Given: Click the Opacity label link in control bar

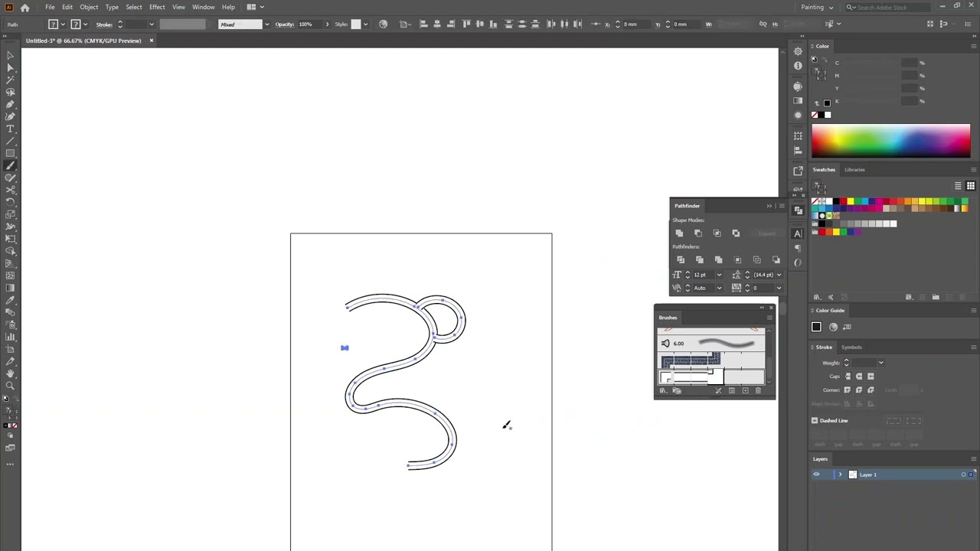Looking at the screenshot, I should coord(285,24).
